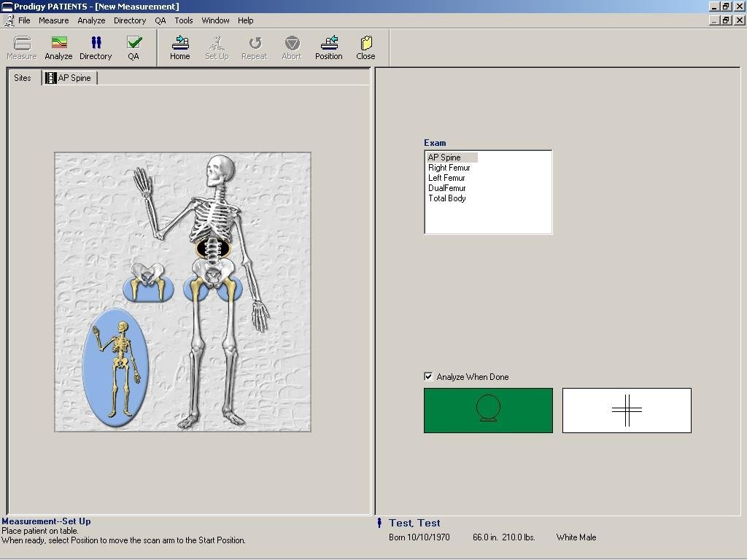Select the total body skeleton oval
This screenshot has width=747, height=560.
(116, 367)
